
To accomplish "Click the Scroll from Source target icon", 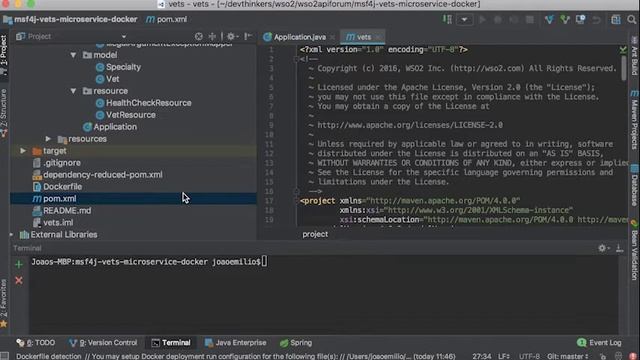I will (x=199, y=36).
